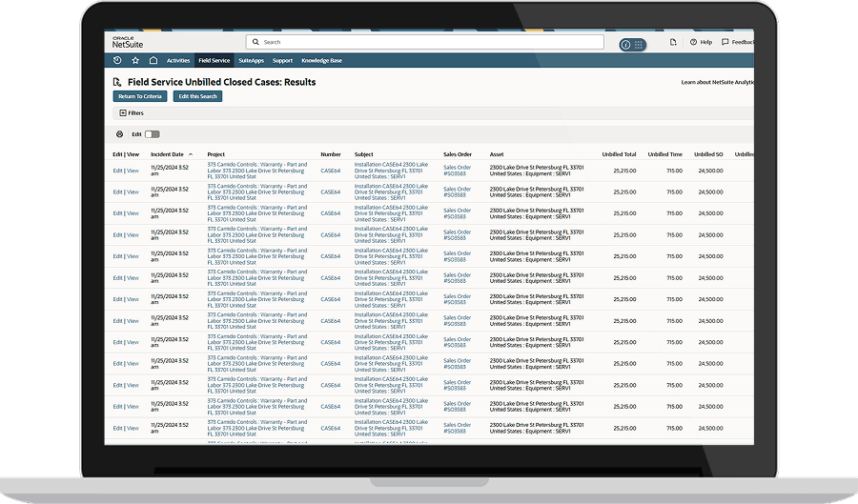The width and height of the screenshot is (858, 504).
Task: Sort by the Incident Date column header
Action: [x=168, y=154]
